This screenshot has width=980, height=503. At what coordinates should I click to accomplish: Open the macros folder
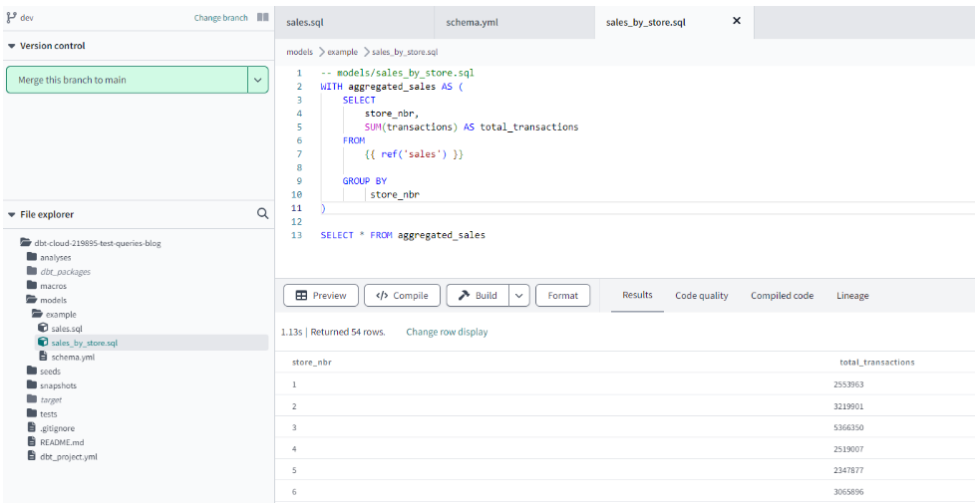(x=54, y=286)
